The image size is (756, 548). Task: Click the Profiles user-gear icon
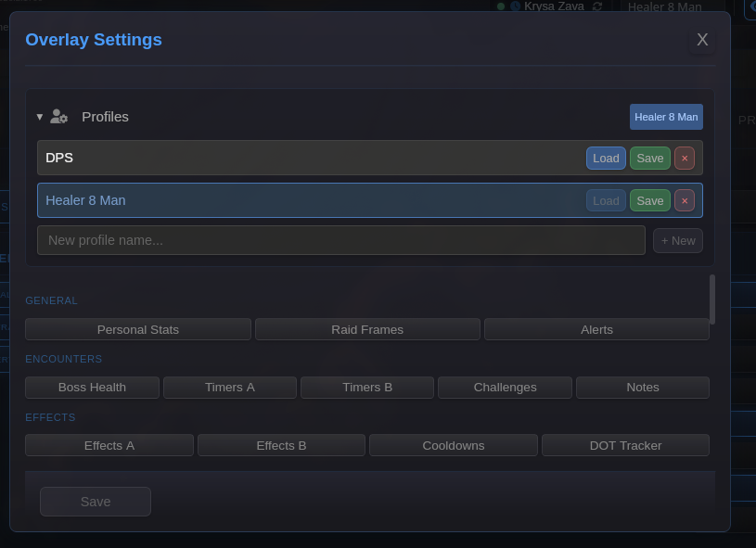pyautogui.click(x=58, y=116)
